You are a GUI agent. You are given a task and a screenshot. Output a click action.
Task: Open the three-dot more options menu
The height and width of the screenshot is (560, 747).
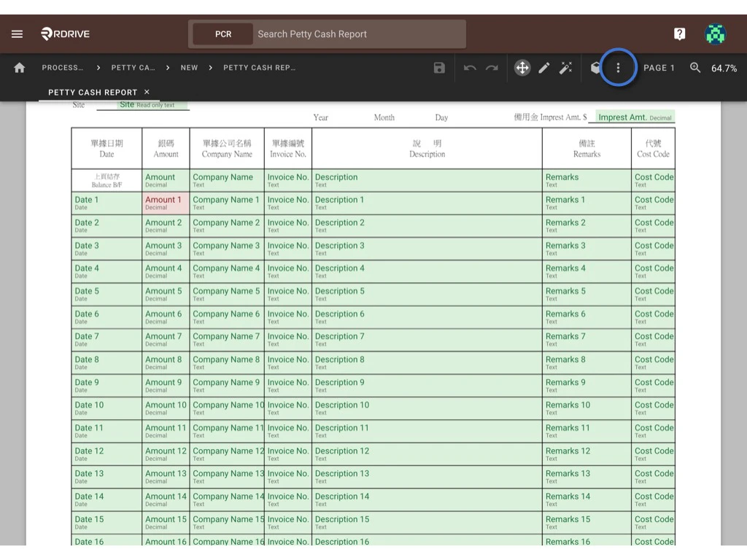618,68
